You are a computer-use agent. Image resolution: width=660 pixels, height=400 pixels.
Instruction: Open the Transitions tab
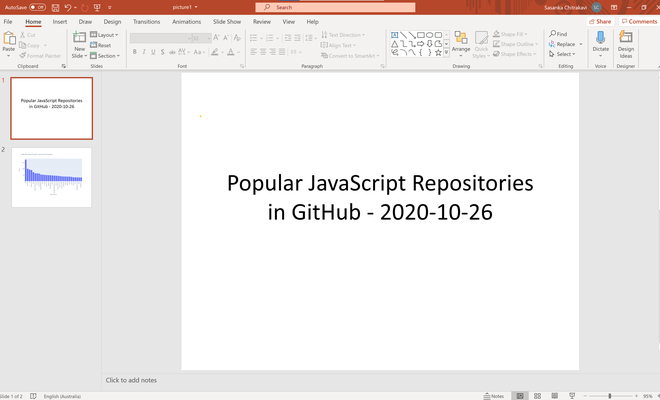point(146,21)
